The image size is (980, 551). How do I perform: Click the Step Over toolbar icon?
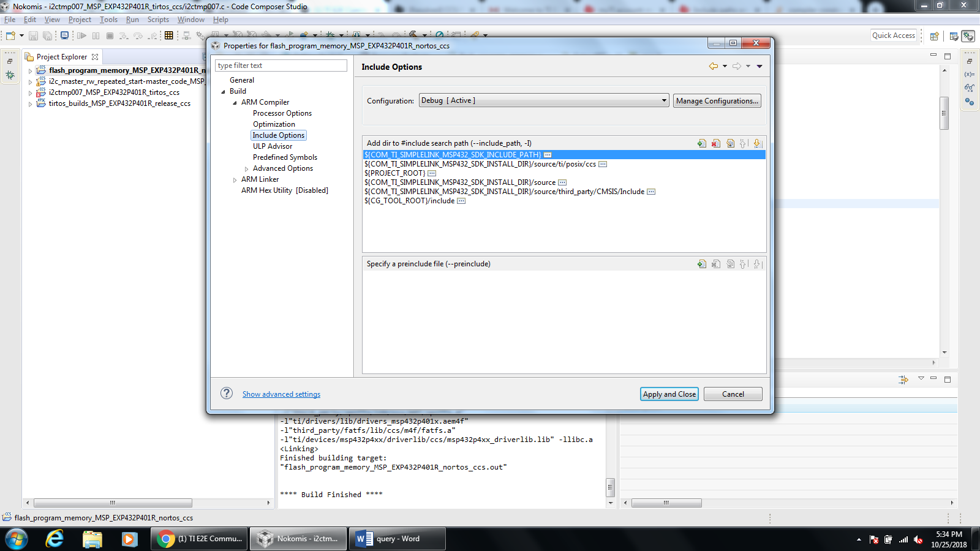point(138,36)
